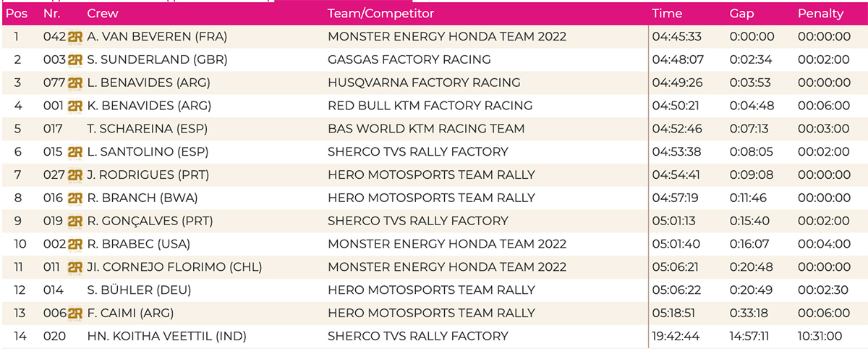Viewport: 868px width, 349px height.
Task: Click the 2R icon next to R. Branch
Action: point(75,198)
